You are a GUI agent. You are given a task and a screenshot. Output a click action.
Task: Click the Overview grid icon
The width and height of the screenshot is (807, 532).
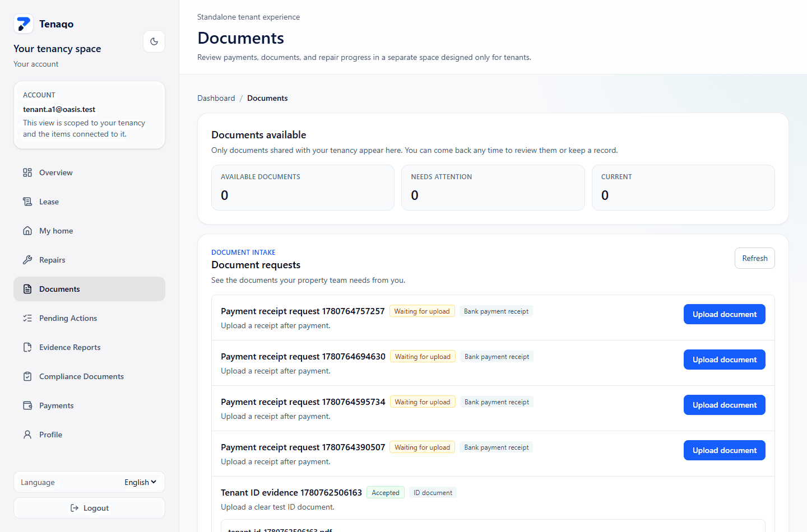pos(27,172)
